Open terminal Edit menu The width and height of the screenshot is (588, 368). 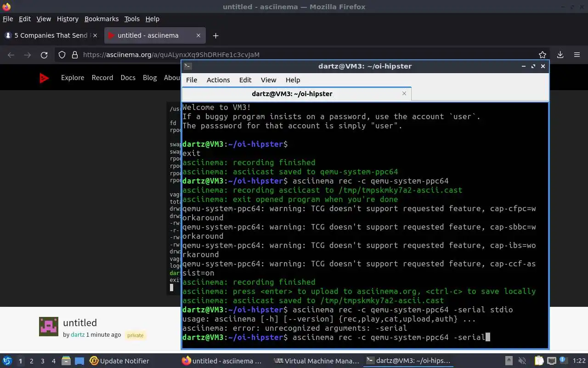point(245,80)
